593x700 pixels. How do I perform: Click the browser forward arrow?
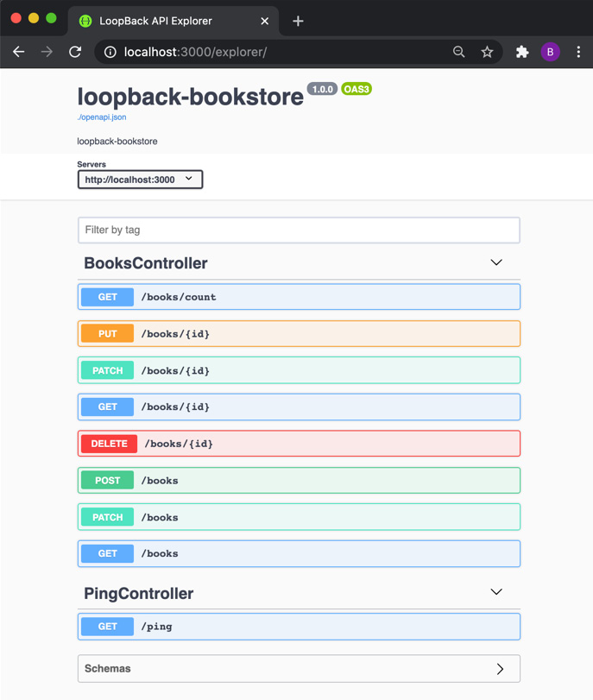pos(47,52)
